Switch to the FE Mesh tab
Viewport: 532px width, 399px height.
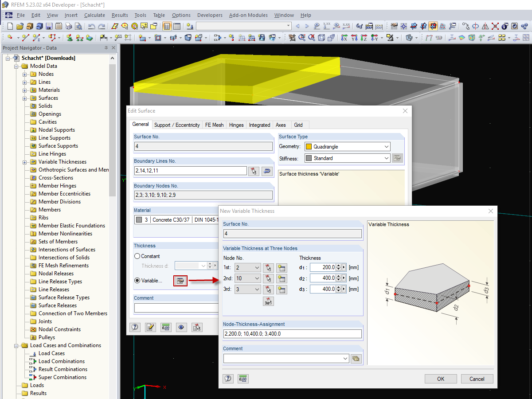coord(214,125)
